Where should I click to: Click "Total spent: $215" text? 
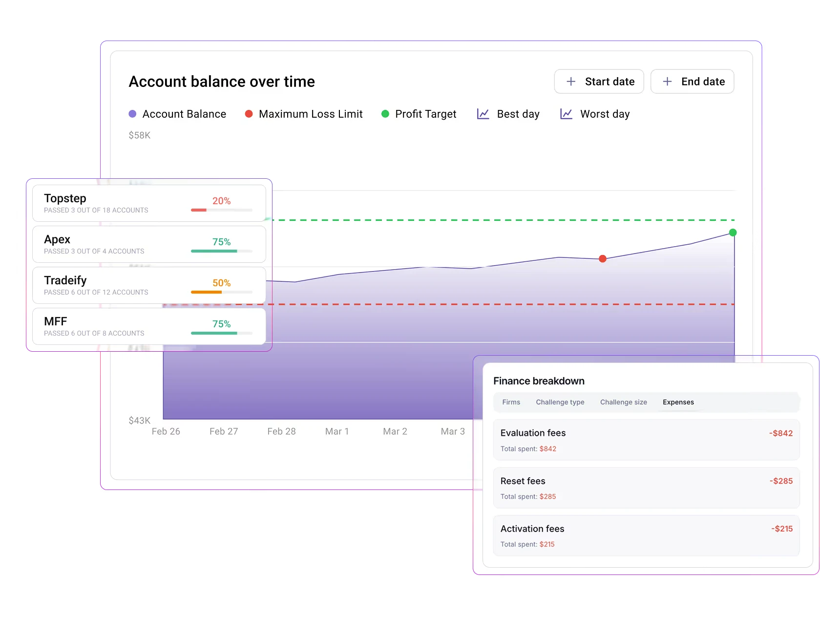527,544
